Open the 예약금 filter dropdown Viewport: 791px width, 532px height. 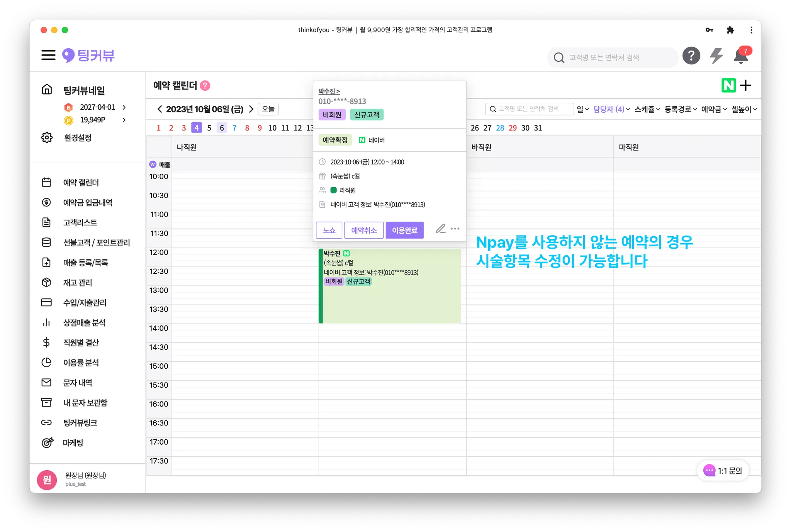pyautogui.click(x=714, y=109)
